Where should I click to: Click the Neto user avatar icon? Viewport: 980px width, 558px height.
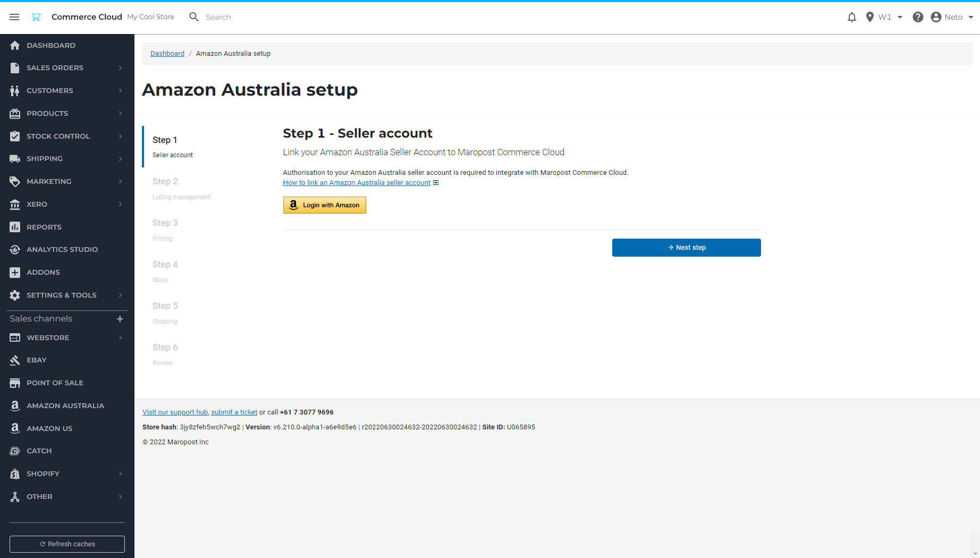pyautogui.click(x=936, y=17)
